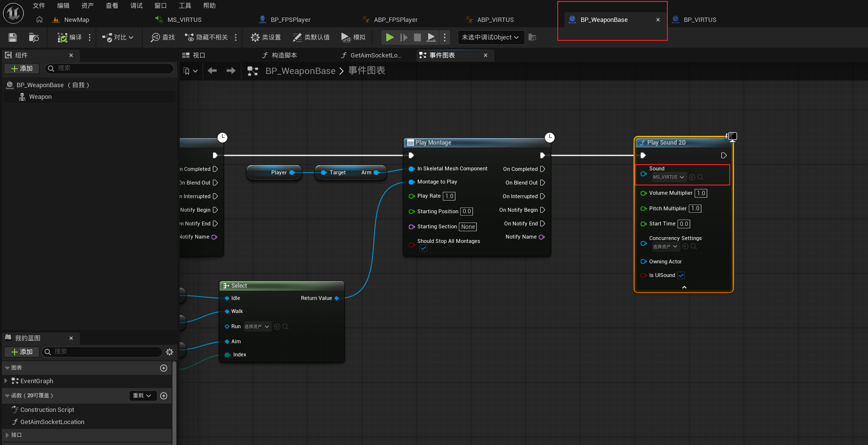The image size is (868, 445).
Task: Click the green Play button
Action: point(390,37)
